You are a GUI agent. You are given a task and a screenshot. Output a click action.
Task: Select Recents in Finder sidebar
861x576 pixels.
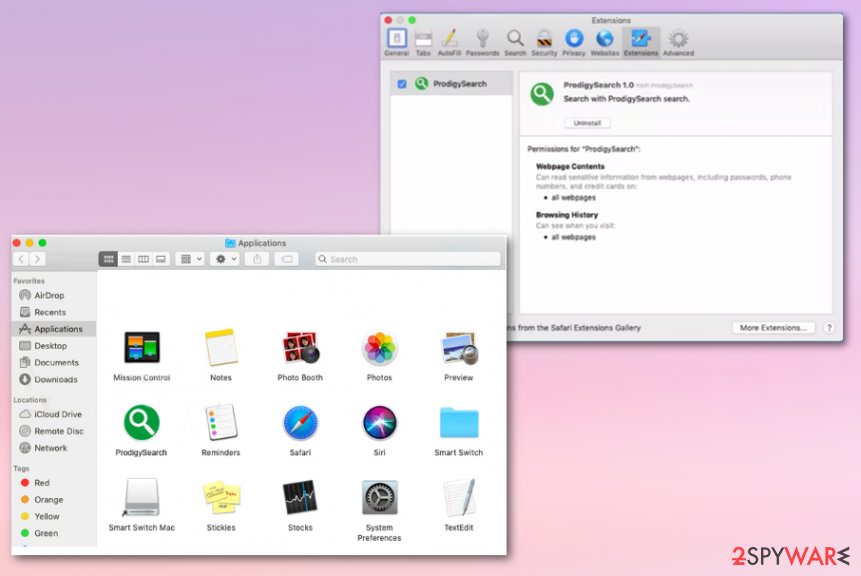coord(54,312)
